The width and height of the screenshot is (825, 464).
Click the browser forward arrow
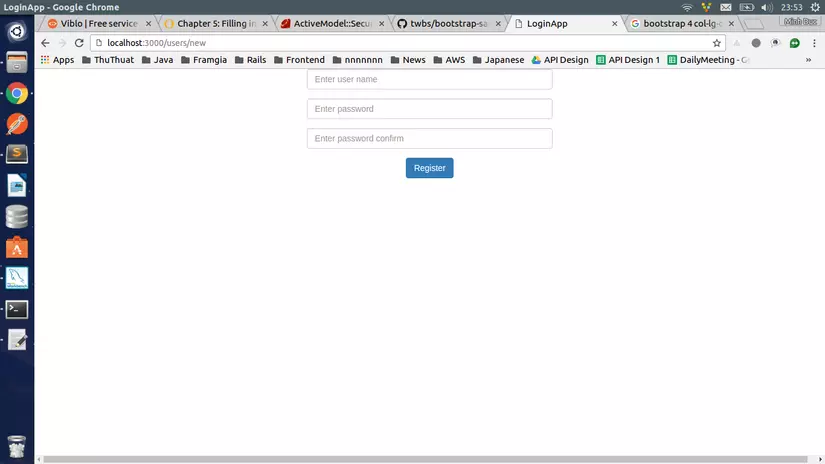click(x=62, y=43)
